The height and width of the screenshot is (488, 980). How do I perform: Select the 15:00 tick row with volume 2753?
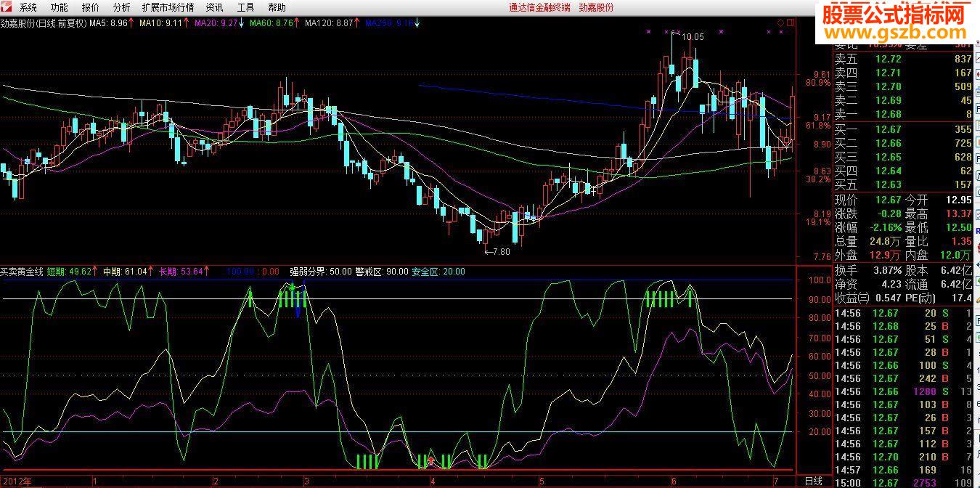[903, 483]
